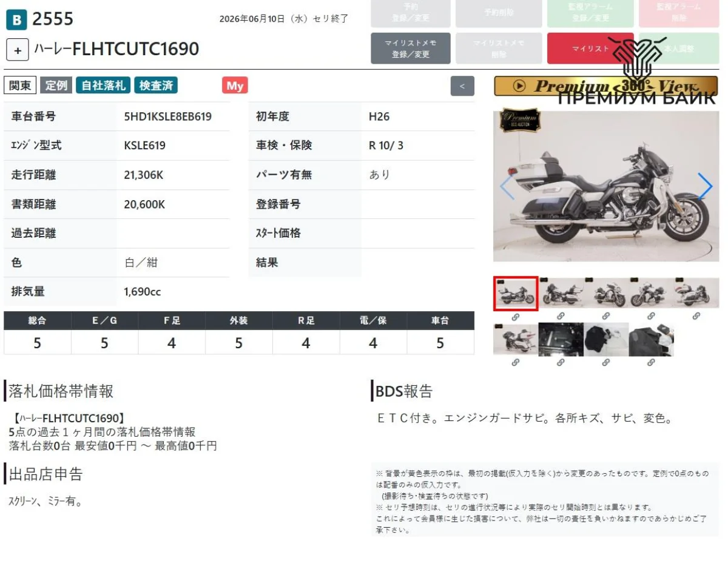
Task: Expand the plus button beside ハーレーFLHTCUTC1690
Action: click(17, 50)
